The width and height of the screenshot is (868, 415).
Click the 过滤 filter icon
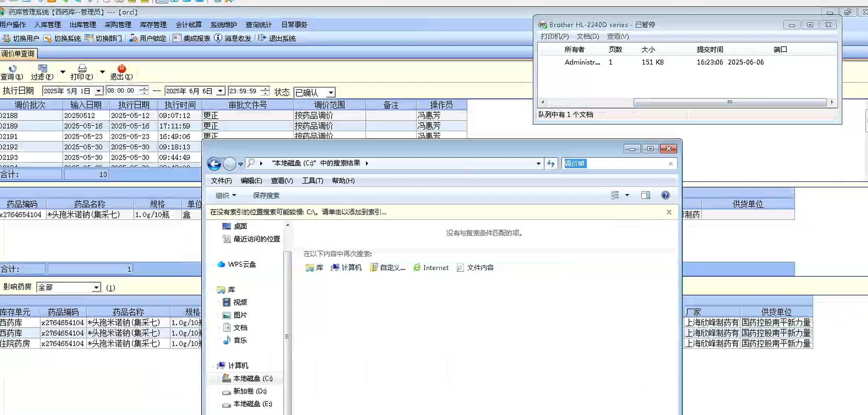tap(42, 69)
